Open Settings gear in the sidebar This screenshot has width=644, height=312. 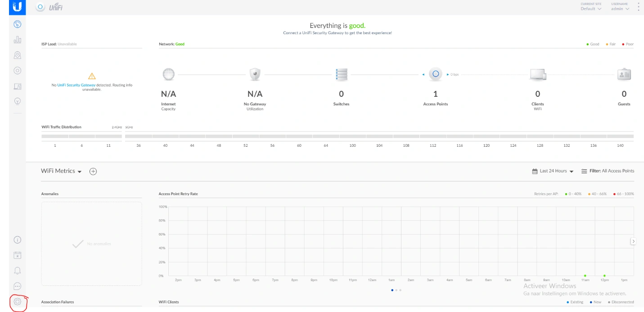[18, 302]
